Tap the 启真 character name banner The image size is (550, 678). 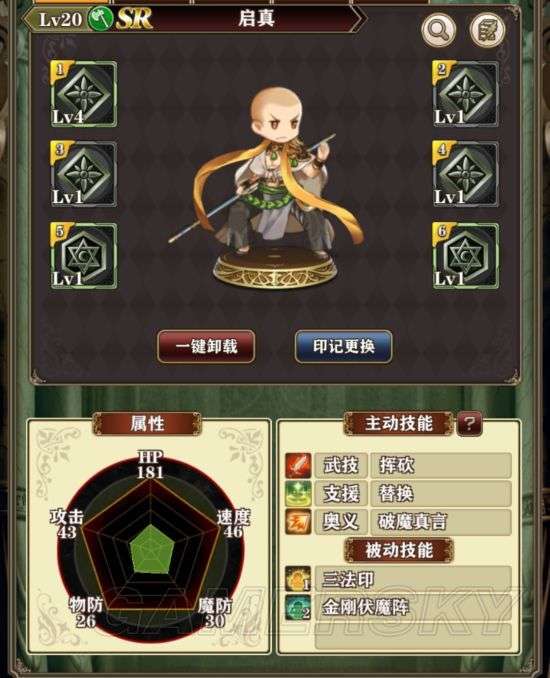pyautogui.click(x=256, y=19)
